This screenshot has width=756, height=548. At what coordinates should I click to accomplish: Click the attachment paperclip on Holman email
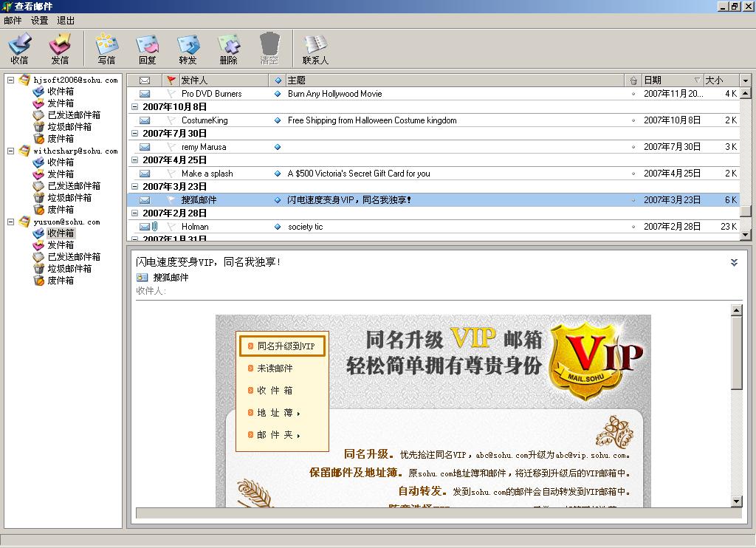pyautogui.click(x=155, y=226)
